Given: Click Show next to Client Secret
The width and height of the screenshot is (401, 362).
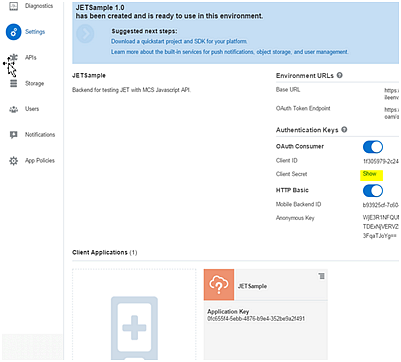Looking at the screenshot, I should point(370,174).
